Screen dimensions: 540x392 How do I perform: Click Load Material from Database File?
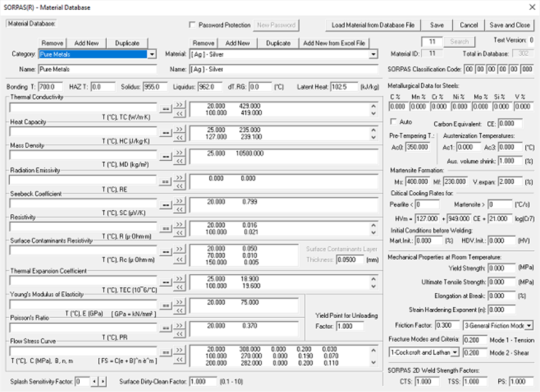[372, 25]
